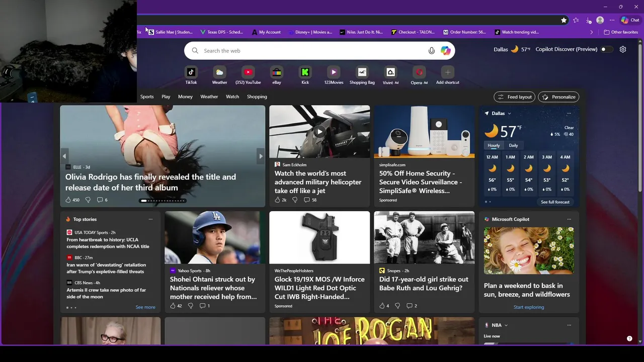Open the browser downloads icon
The height and width of the screenshot is (362, 644).
pyautogui.click(x=589, y=20)
